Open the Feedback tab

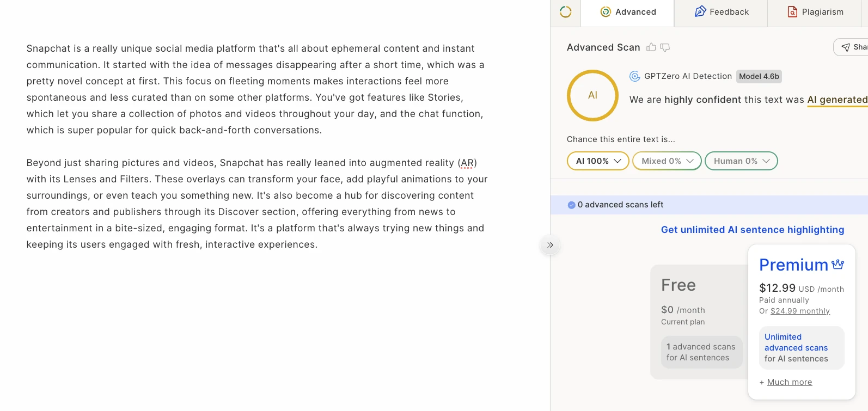point(721,12)
